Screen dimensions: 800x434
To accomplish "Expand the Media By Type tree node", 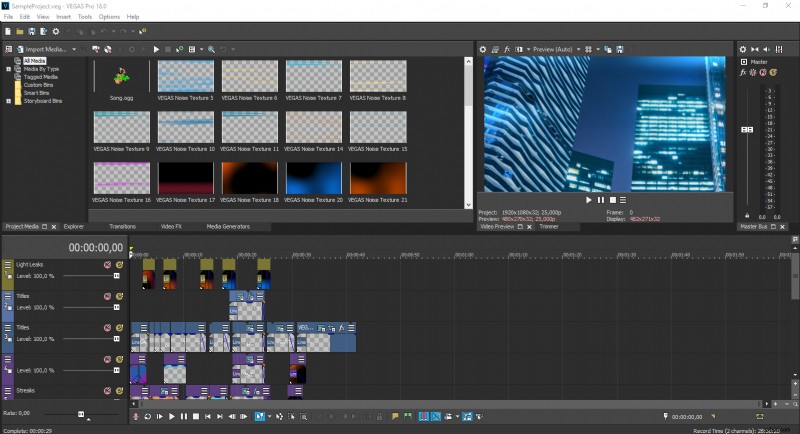I will tap(9, 69).
